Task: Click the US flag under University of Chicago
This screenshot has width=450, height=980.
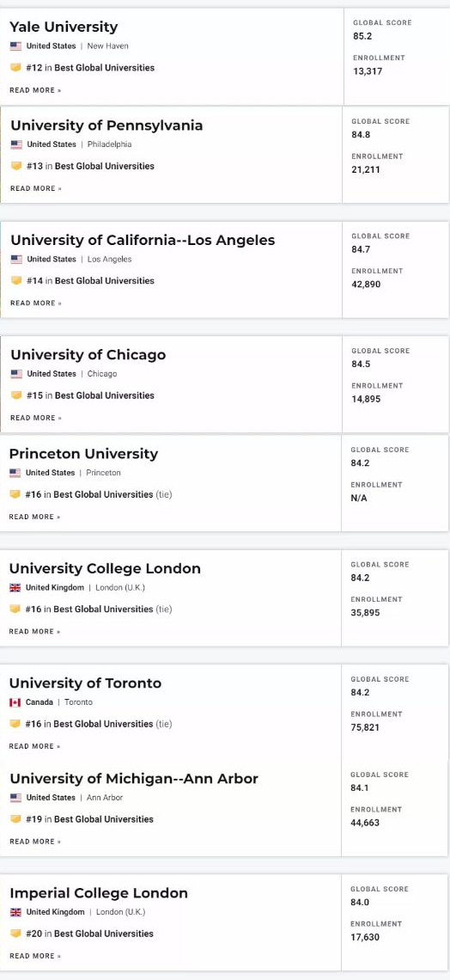Action: 16,374
